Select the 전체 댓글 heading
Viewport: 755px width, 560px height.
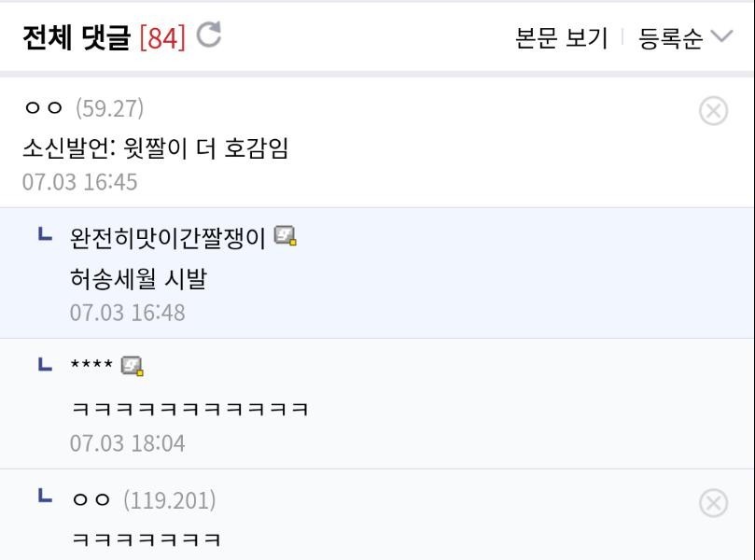tap(77, 37)
